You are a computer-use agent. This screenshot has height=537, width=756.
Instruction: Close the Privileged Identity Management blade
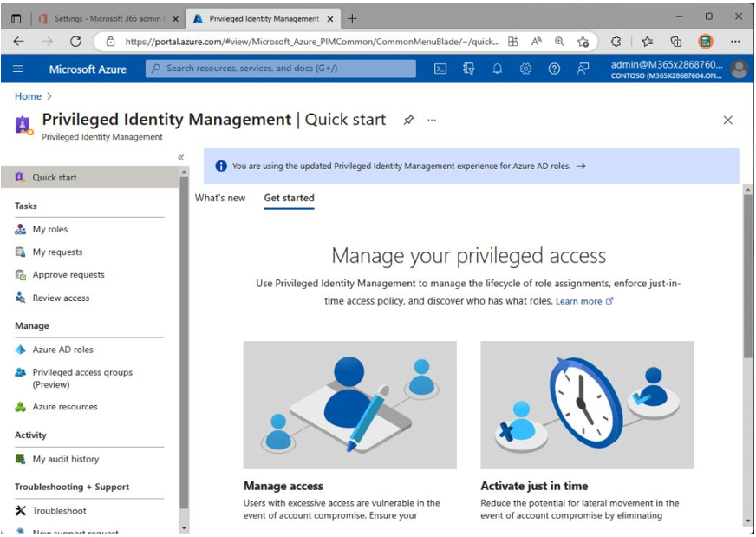(728, 120)
